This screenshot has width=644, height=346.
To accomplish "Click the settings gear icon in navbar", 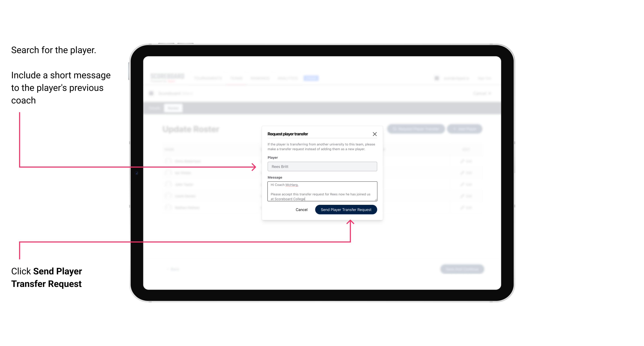I will pos(436,78).
